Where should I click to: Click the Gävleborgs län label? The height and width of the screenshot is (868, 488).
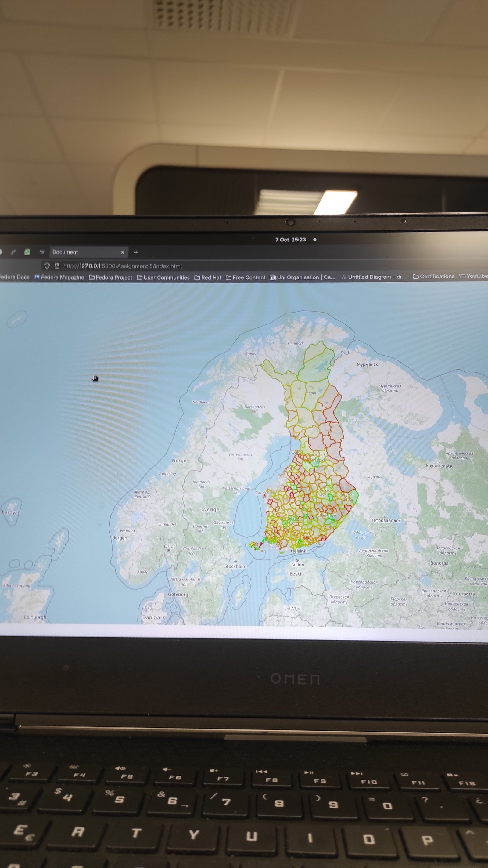223,525
